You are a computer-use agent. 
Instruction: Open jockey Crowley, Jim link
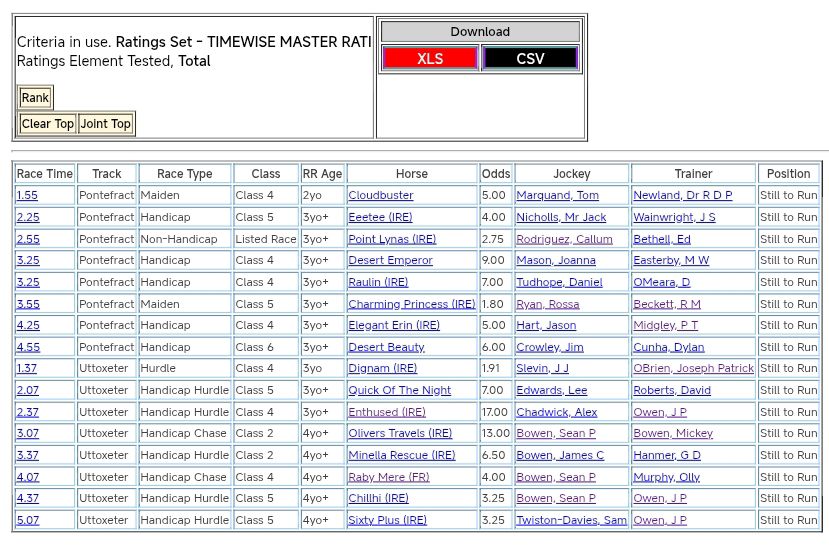tap(549, 347)
